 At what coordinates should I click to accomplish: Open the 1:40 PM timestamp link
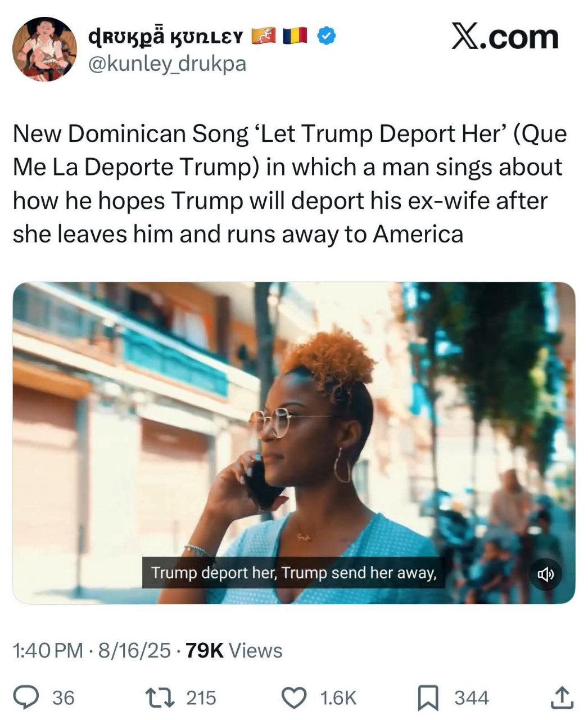pos(47,650)
